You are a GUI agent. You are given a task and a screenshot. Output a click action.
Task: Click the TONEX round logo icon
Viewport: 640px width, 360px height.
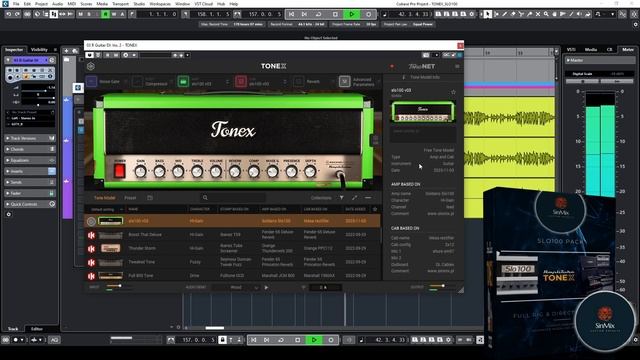tap(91, 66)
